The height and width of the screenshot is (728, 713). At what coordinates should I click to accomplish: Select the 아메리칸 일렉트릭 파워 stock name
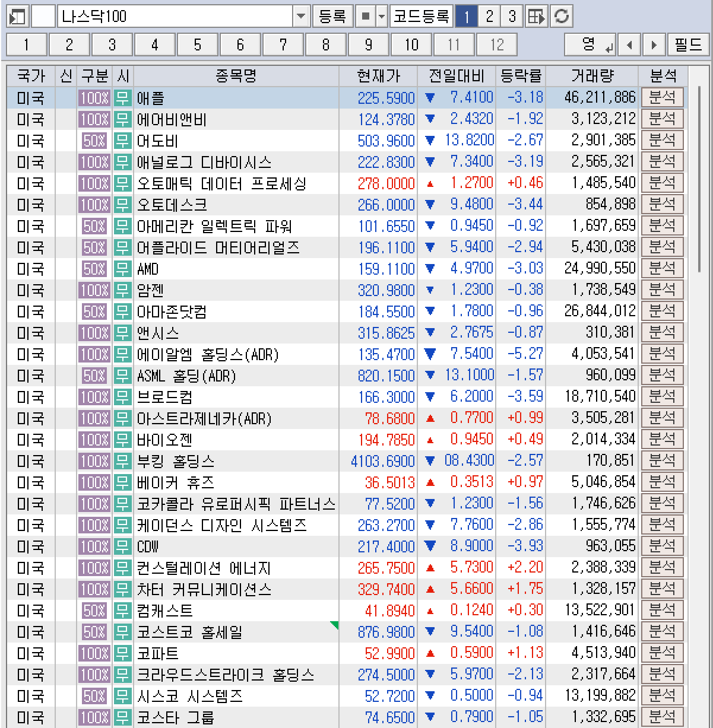pyautogui.click(x=214, y=226)
